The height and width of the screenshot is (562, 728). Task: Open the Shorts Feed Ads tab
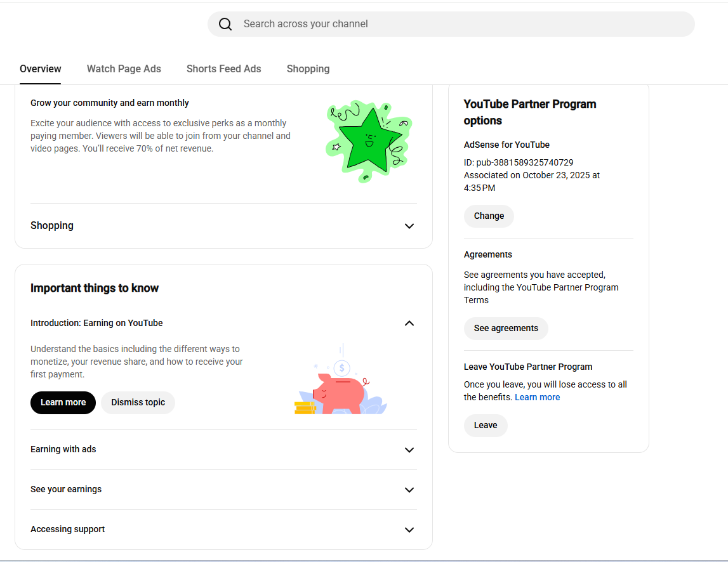click(224, 69)
